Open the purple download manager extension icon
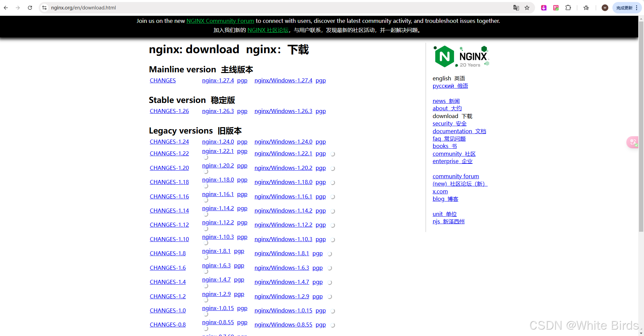644x336 pixels. [x=543, y=7]
